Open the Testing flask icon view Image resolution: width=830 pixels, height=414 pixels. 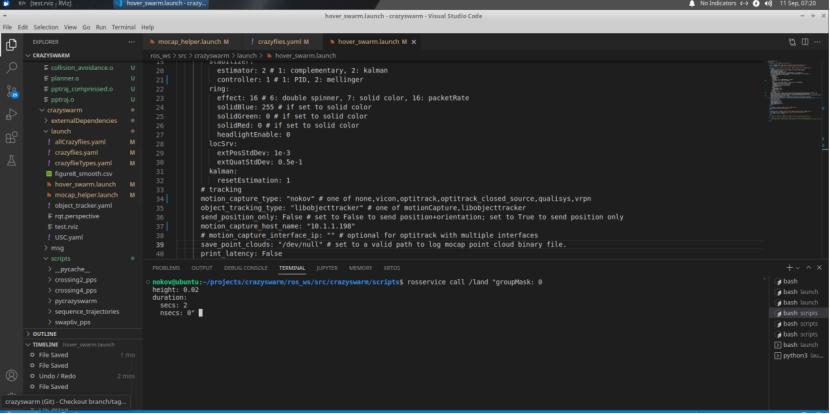coord(11,161)
